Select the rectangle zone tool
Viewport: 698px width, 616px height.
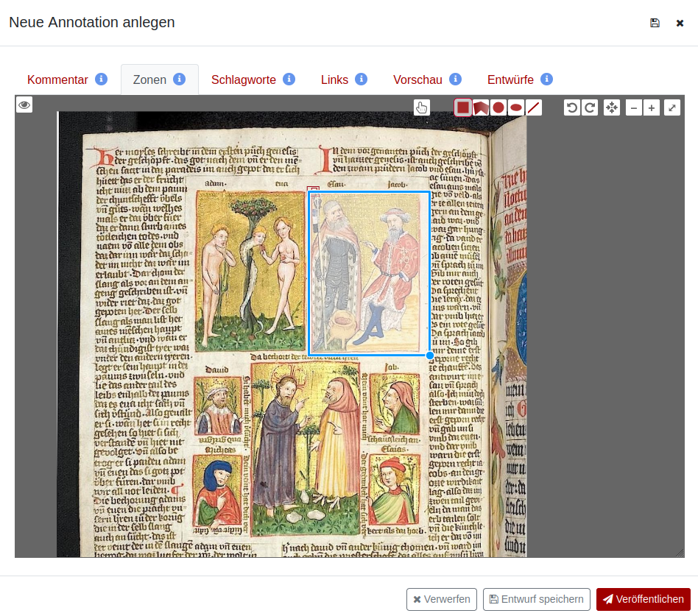(463, 107)
